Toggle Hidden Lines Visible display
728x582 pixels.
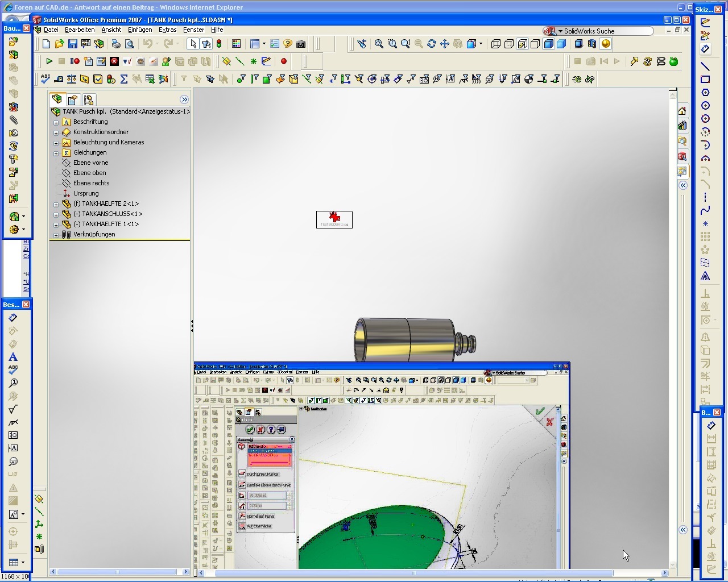point(509,44)
